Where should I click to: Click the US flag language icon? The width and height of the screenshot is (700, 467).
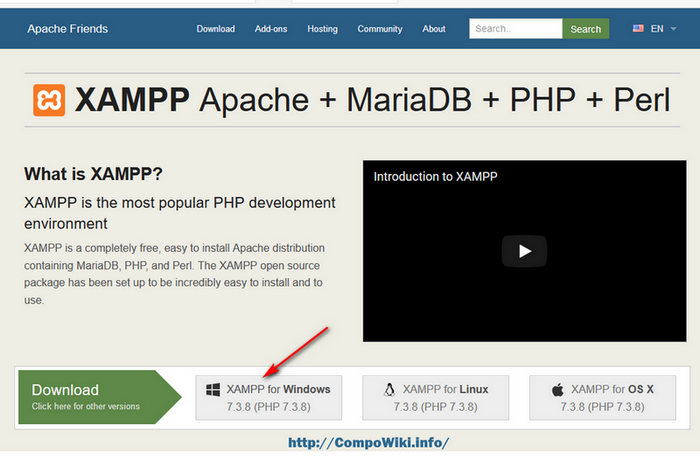(x=638, y=29)
